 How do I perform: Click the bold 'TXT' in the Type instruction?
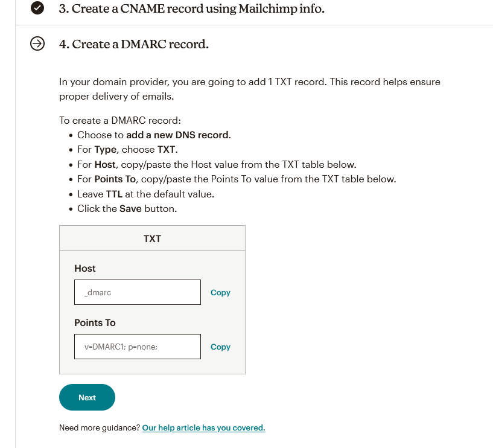tap(167, 149)
